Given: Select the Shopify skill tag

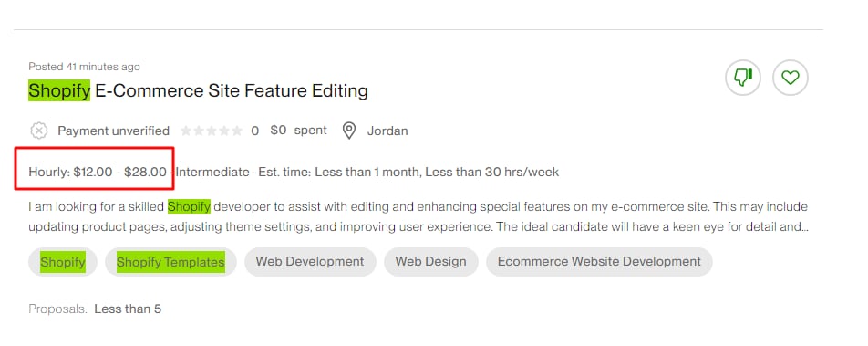Looking at the screenshot, I should point(63,262).
